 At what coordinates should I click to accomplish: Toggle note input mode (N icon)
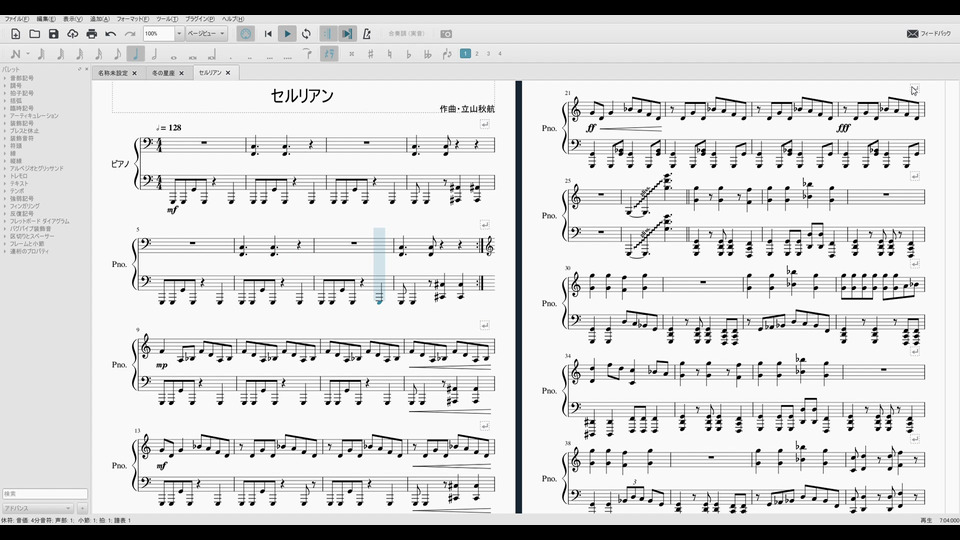coord(16,54)
